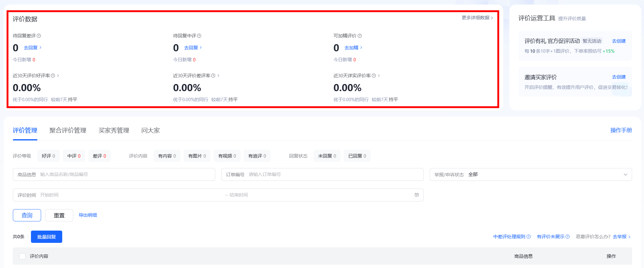Viewport: 644px width, 268px height.
Task: Click the 订单编号 input field
Action: click(x=334, y=174)
